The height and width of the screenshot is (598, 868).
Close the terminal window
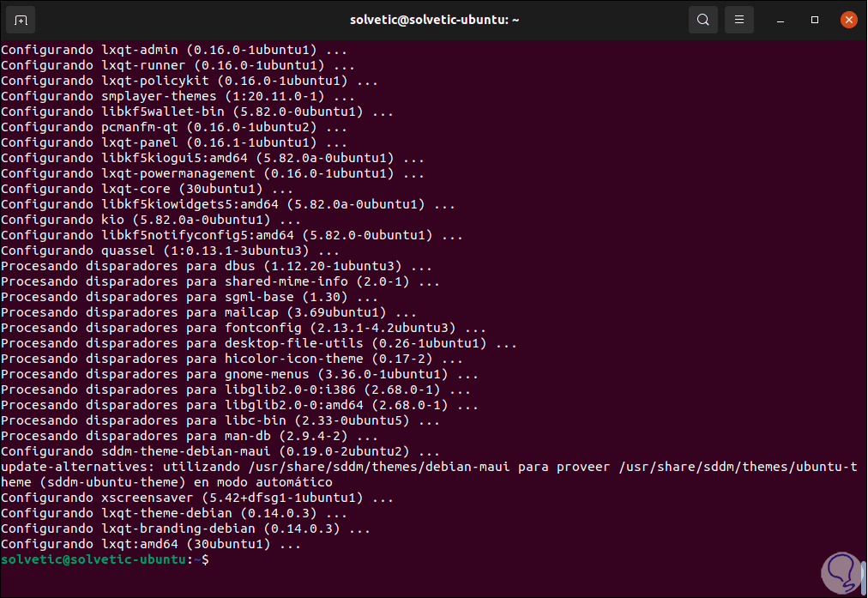(x=848, y=20)
